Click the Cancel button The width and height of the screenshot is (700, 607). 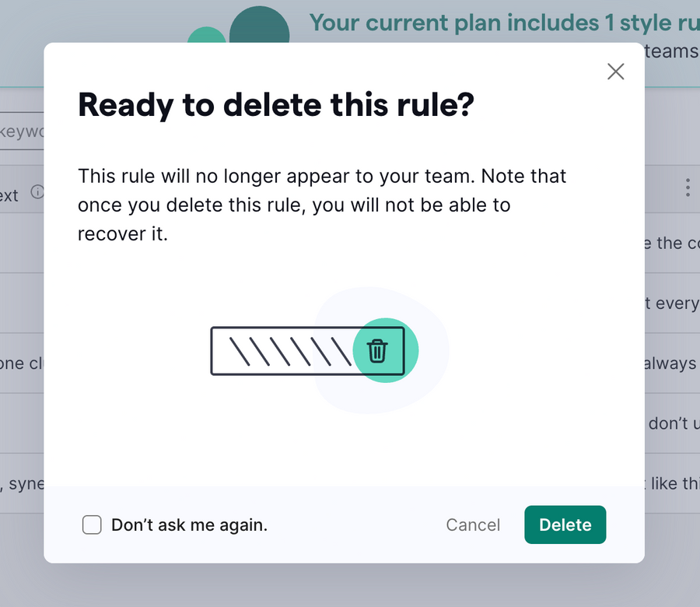(x=472, y=525)
